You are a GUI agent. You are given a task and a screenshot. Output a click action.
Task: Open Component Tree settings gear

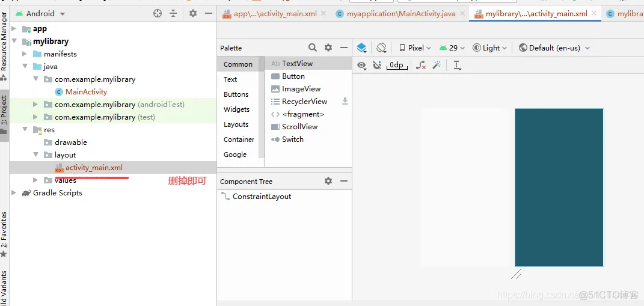328,181
